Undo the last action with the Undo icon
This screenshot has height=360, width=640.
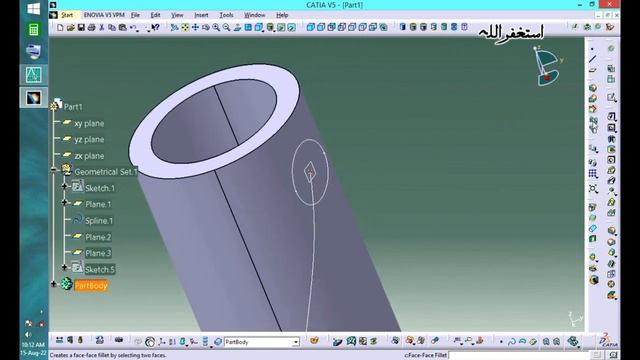point(133,27)
